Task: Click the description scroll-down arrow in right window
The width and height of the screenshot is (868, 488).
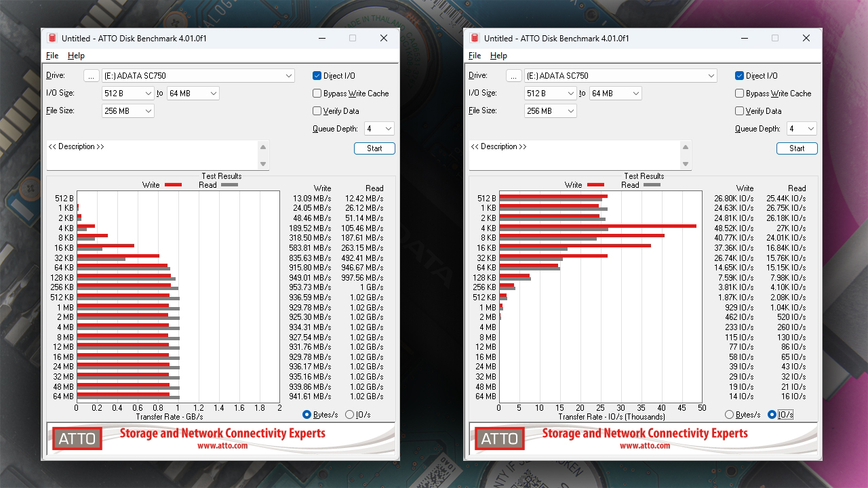Action: point(686,163)
